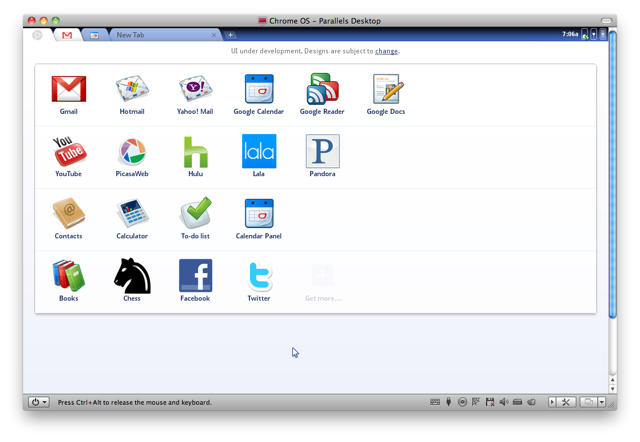Launch Google Reader

pos(322,89)
